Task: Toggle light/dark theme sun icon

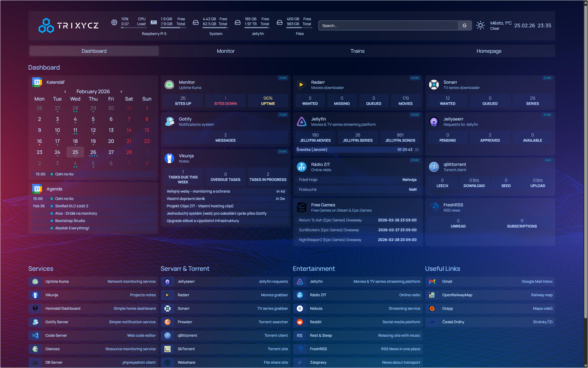Action: pos(480,25)
